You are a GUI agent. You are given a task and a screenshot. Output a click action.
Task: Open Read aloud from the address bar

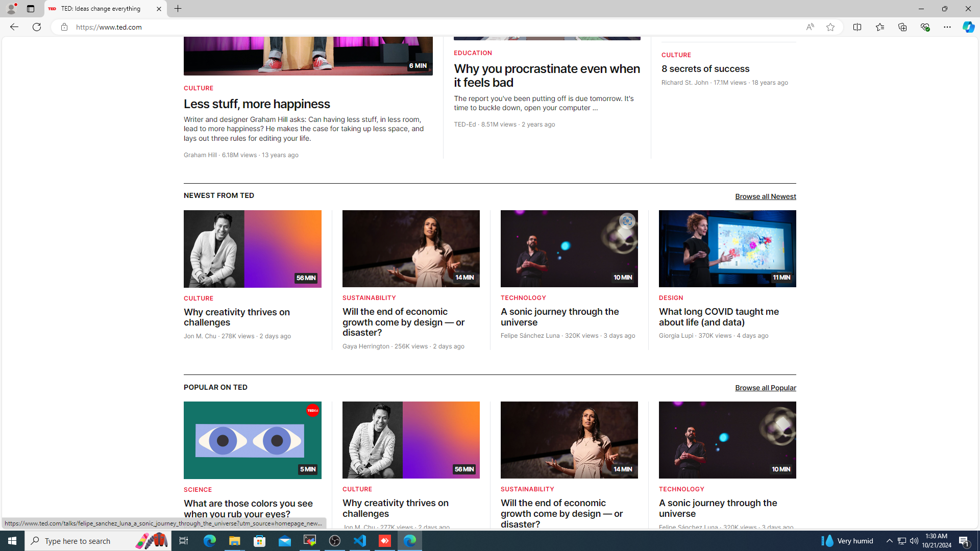810,27
